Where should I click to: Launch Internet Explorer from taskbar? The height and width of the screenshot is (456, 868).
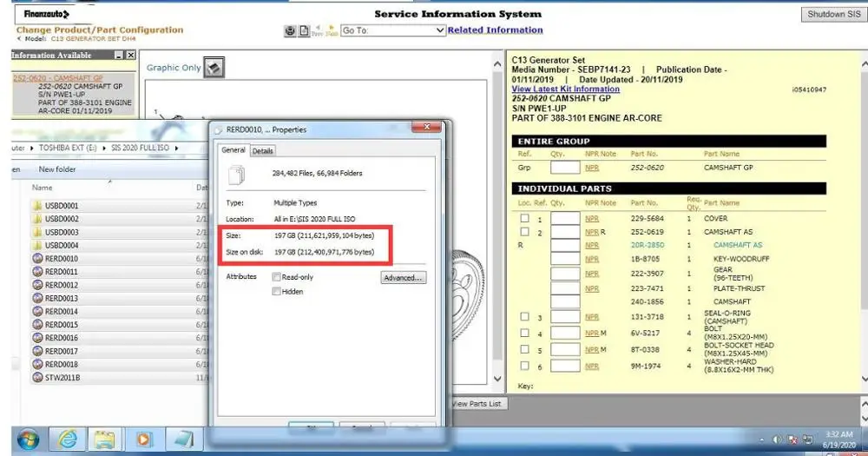68,440
